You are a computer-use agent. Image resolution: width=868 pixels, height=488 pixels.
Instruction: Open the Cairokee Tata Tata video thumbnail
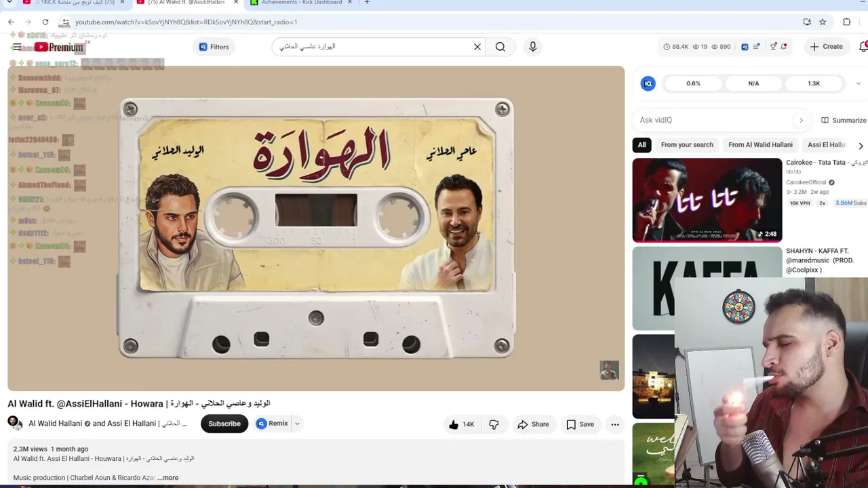point(707,200)
